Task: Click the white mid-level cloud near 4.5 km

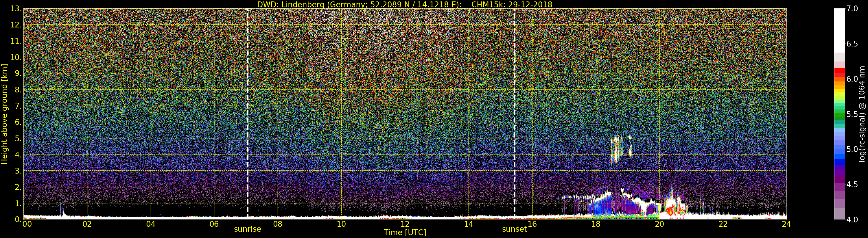Action: point(617,150)
